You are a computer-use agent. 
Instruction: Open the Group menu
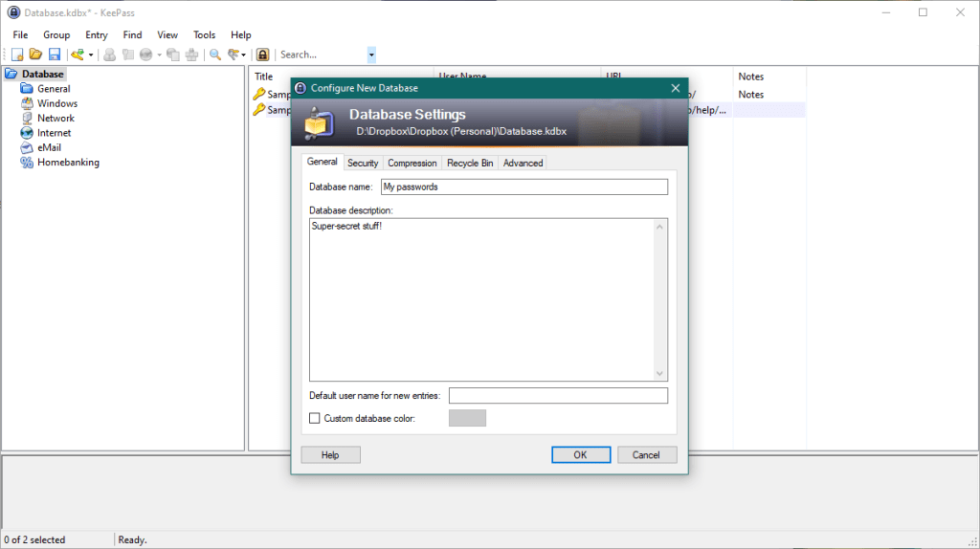tap(56, 35)
